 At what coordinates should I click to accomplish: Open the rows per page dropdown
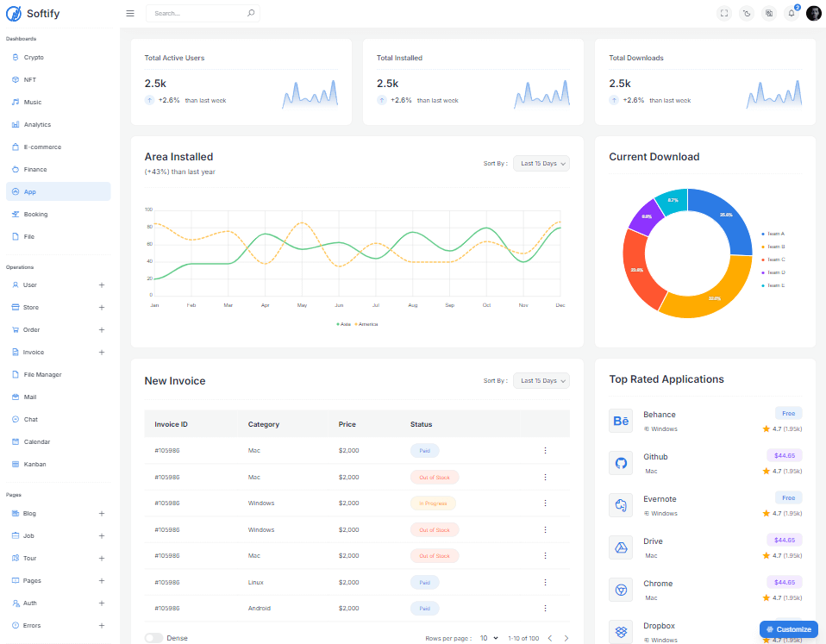489,638
